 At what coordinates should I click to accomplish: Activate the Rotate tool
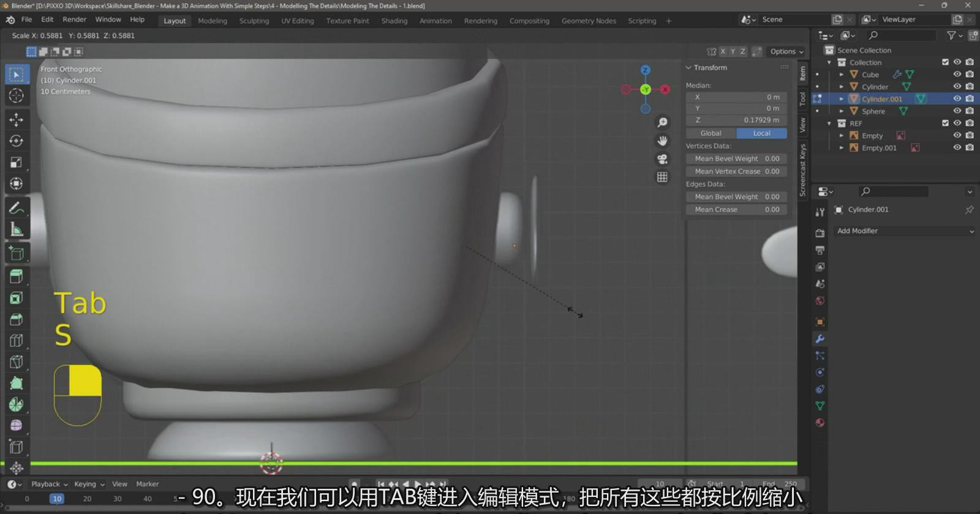click(x=17, y=141)
